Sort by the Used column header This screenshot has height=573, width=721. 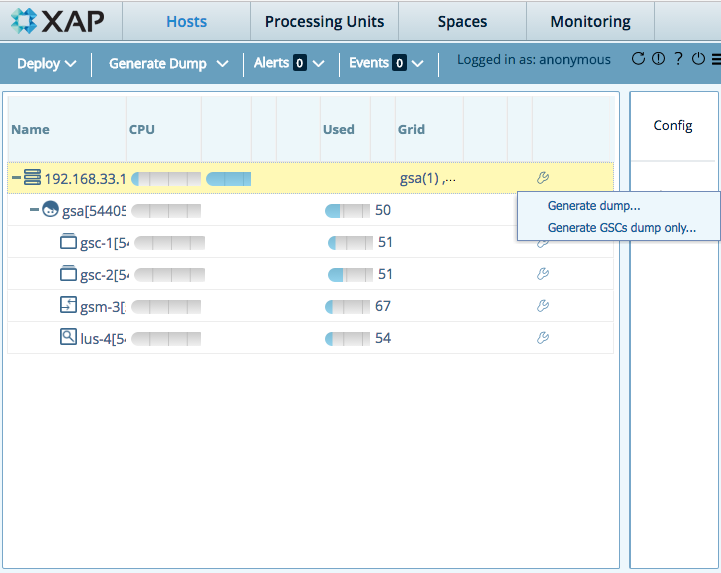[x=345, y=129]
